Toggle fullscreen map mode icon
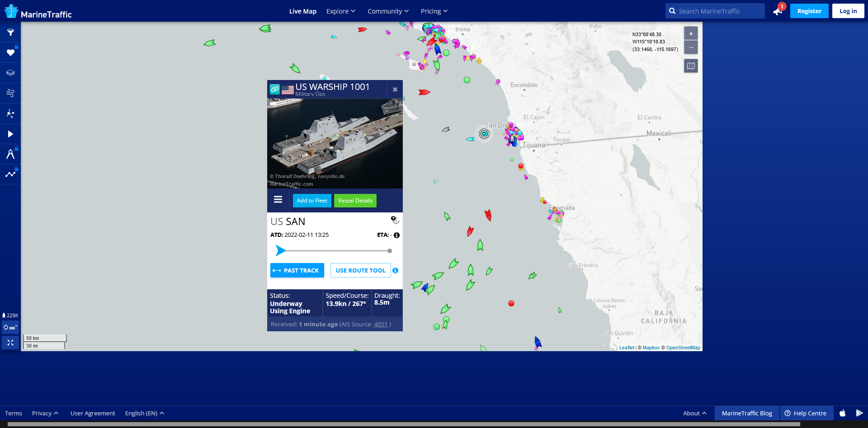 pyautogui.click(x=10, y=343)
